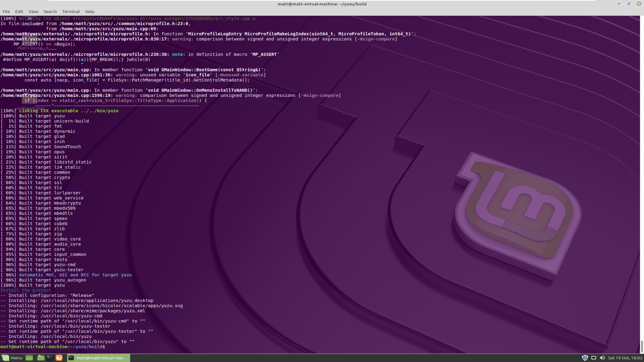Open the Terminal menu
Screen dimensions: 644x362
pyautogui.click(x=71, y=11)
